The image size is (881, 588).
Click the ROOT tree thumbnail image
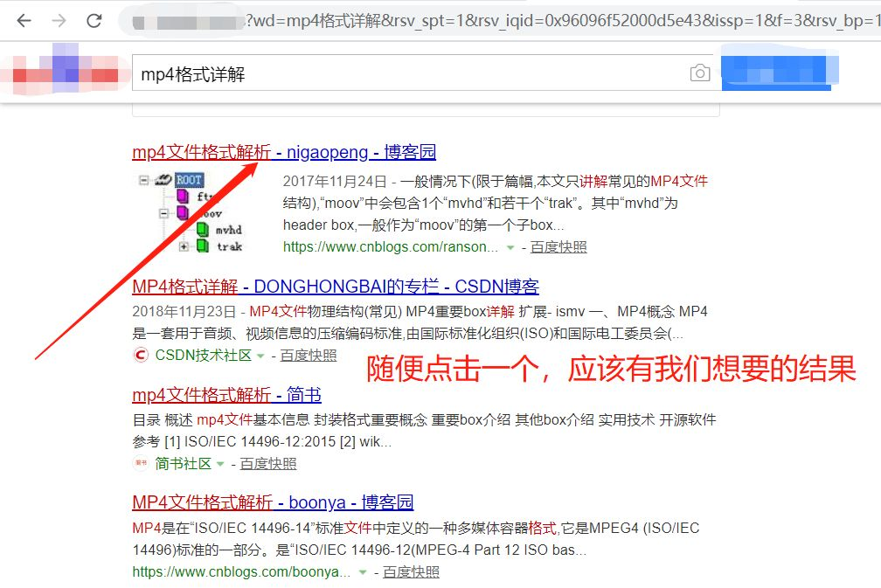click(x=191, y=212)
